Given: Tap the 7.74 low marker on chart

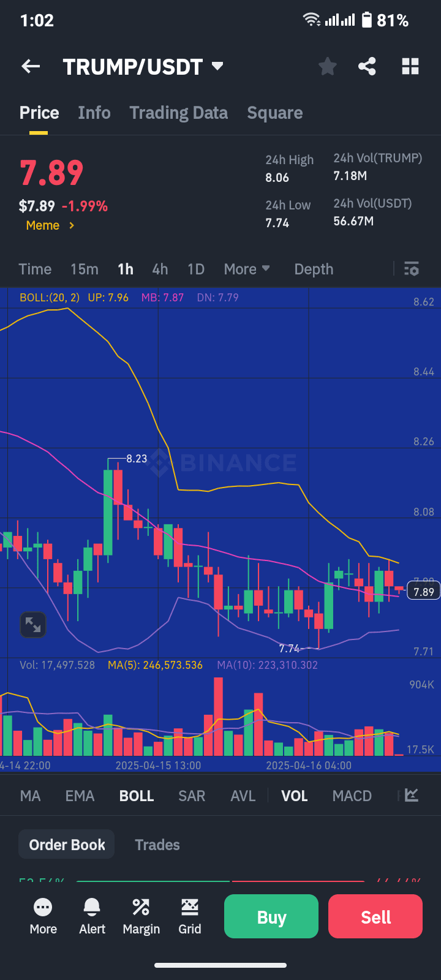Looking at the screenshot, I should pyautogui.click(x=290, y=648).
